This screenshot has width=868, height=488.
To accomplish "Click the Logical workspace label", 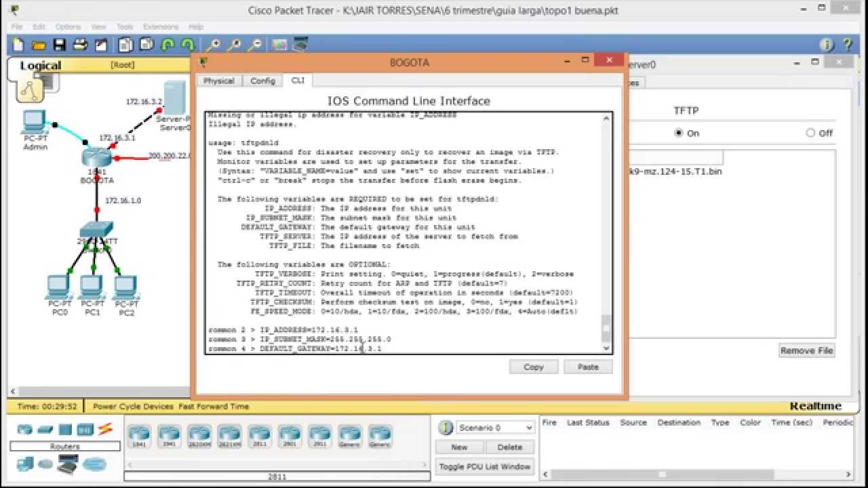I will (x=41, y=66).
